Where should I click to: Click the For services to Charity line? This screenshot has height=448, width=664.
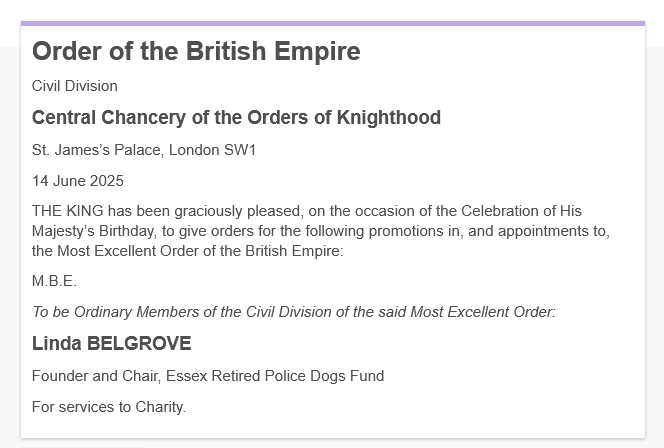click(109, 407)
